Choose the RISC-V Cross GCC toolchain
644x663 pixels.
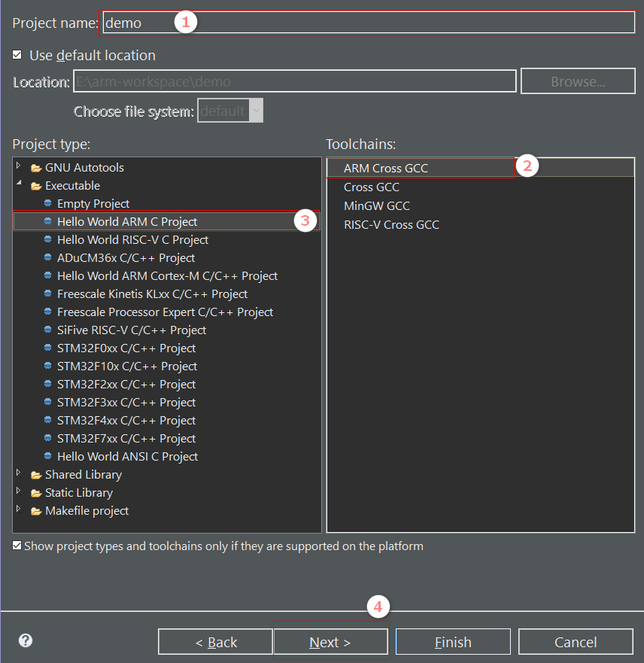click(x=391, y=224)
